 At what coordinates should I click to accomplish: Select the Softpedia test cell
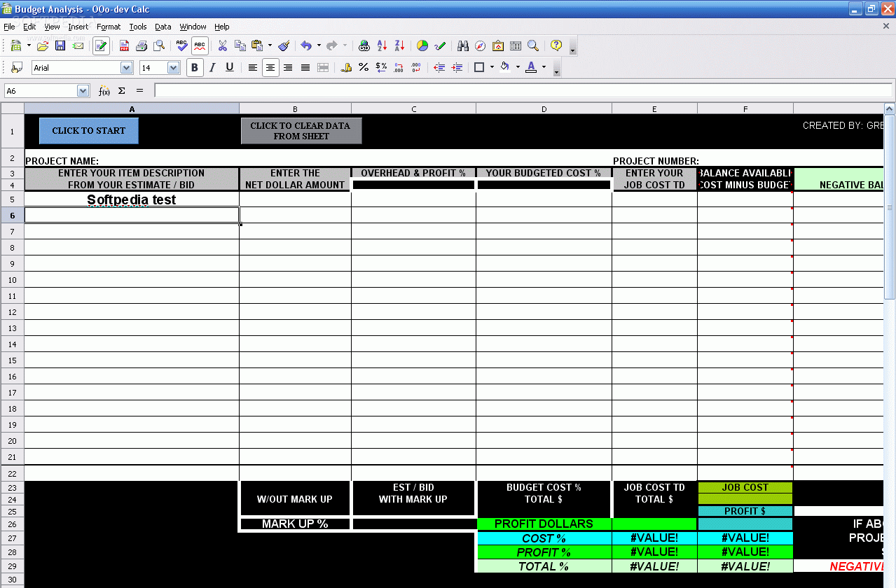click(132, 199)
